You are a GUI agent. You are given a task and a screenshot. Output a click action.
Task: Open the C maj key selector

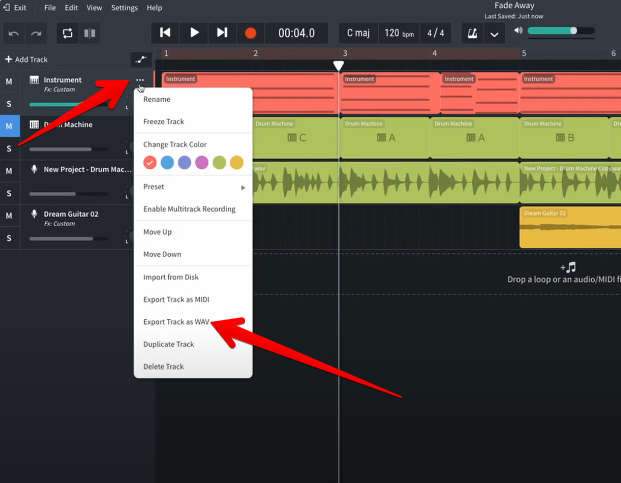(358, 33)
